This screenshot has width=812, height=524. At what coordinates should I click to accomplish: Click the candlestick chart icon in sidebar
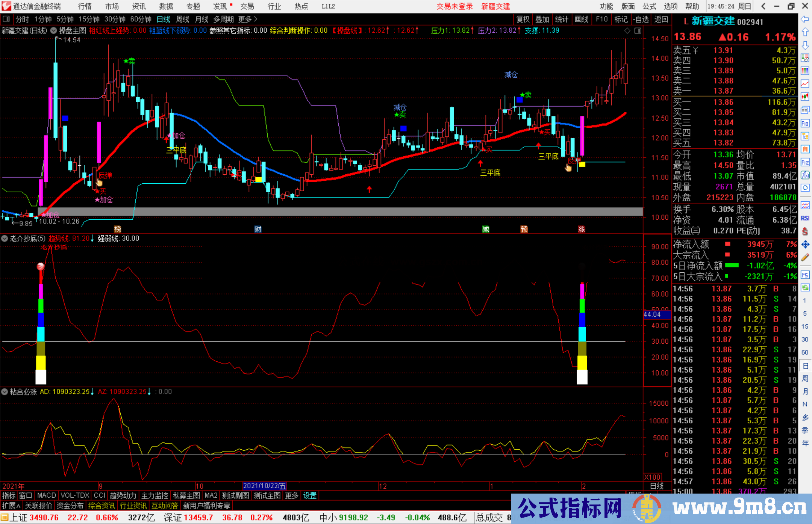805,97
